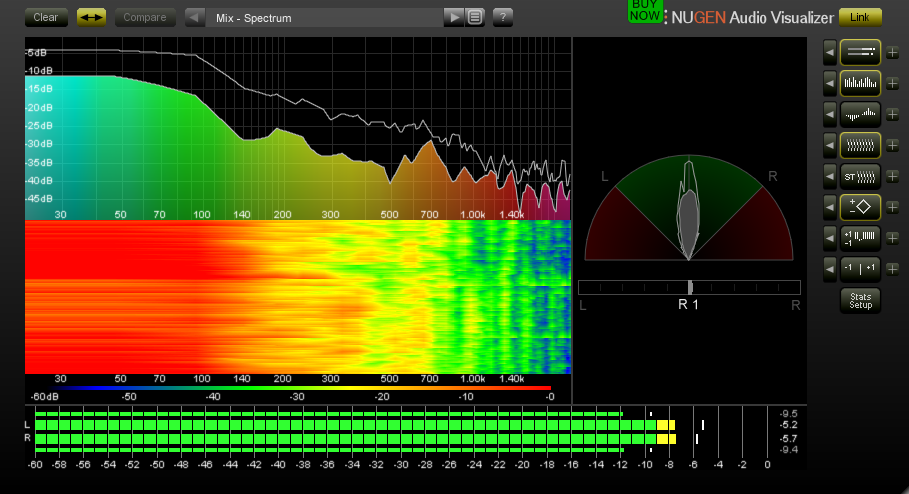Expand the plus next to vectorscope view
Image resolution: width=909 pixels, height=494 pixels.
(892, 208)
